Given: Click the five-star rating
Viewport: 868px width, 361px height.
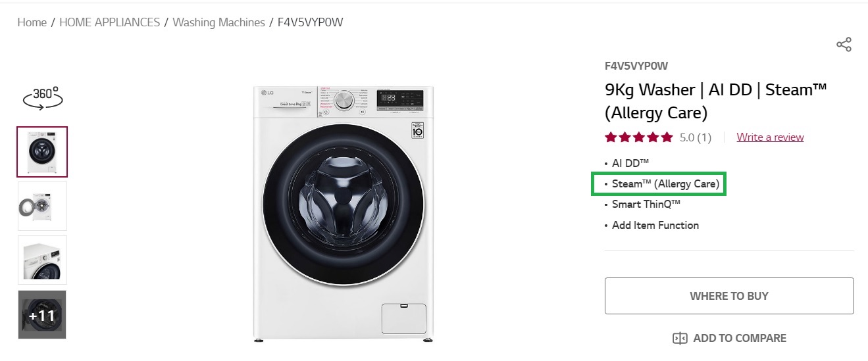Looking at the screenshot, I should [x=638, y=137].
